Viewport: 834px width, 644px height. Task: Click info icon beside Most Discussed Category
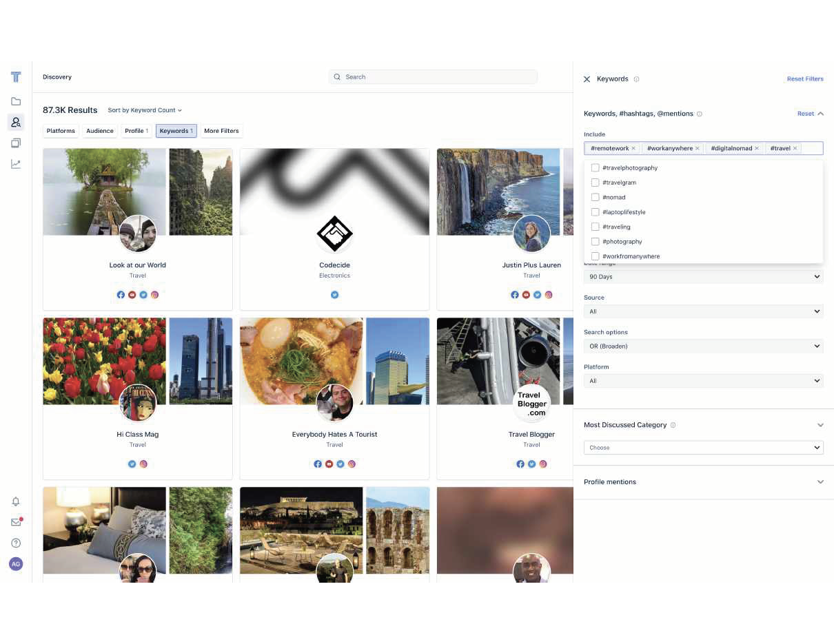coord(673,425)
